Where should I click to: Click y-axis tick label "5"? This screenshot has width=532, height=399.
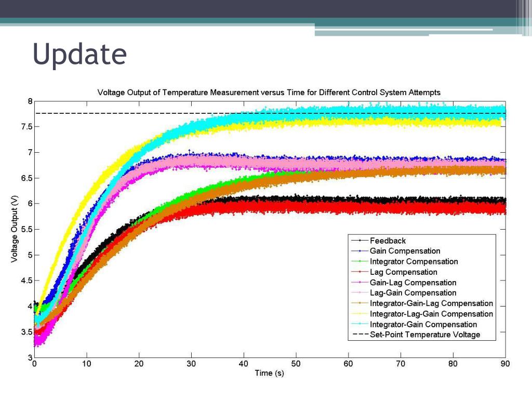click(30, 255)
